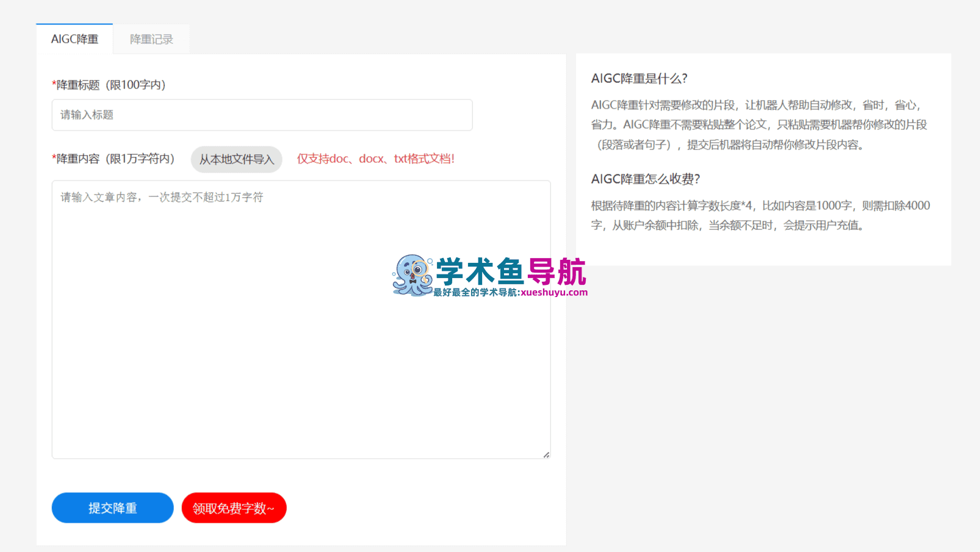Select the 降重标题（限100字内） label
The width and height of the screenshot is (980, 552).
click(x=109, y=85)
